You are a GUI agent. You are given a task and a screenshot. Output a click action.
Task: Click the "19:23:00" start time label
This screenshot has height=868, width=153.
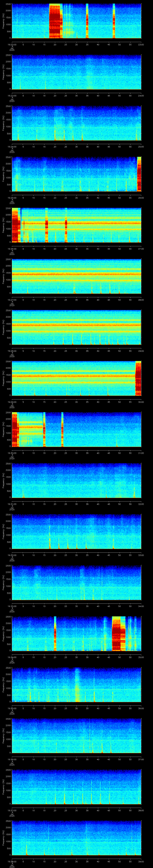12,96
